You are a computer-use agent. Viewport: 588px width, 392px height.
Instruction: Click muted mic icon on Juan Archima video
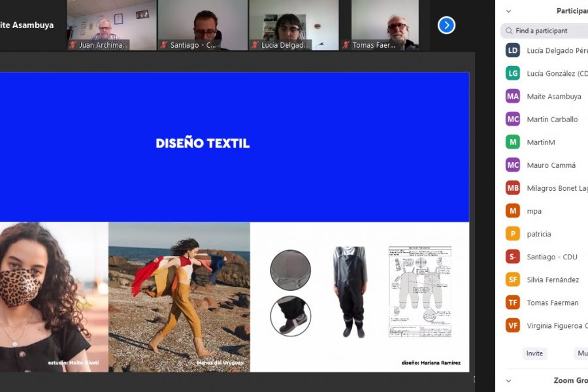pos(73,45)
